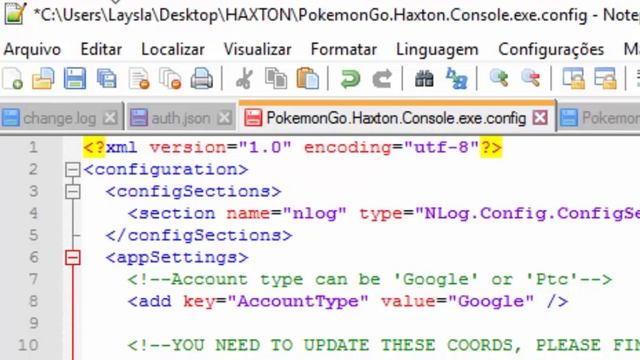The width and height of the screenshot is (640, 360).
Task: Click the <appSettings> tag text
Action: pyautogui.click(x=177, y=258)
